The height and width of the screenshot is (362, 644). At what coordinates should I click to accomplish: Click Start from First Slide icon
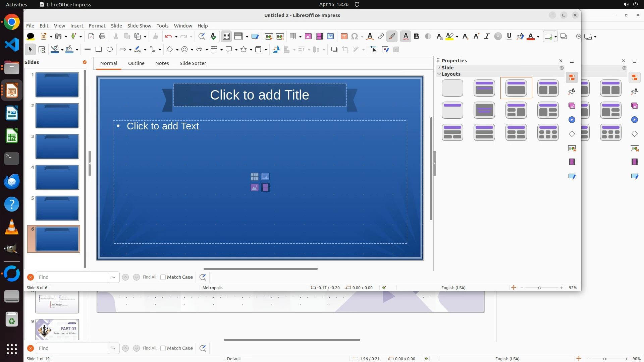pyautogui.click(x=268, y=37)
